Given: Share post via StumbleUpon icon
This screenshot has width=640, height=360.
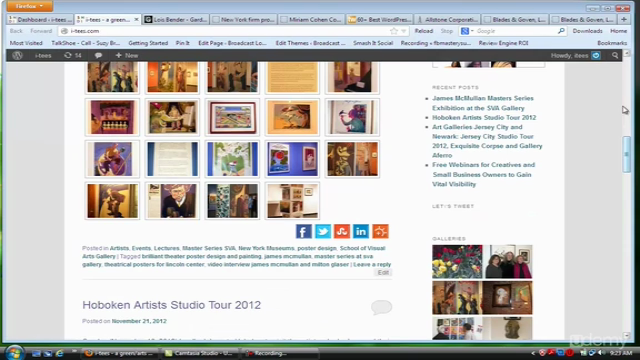Looking at the screenshot, I should click(342, 231).
